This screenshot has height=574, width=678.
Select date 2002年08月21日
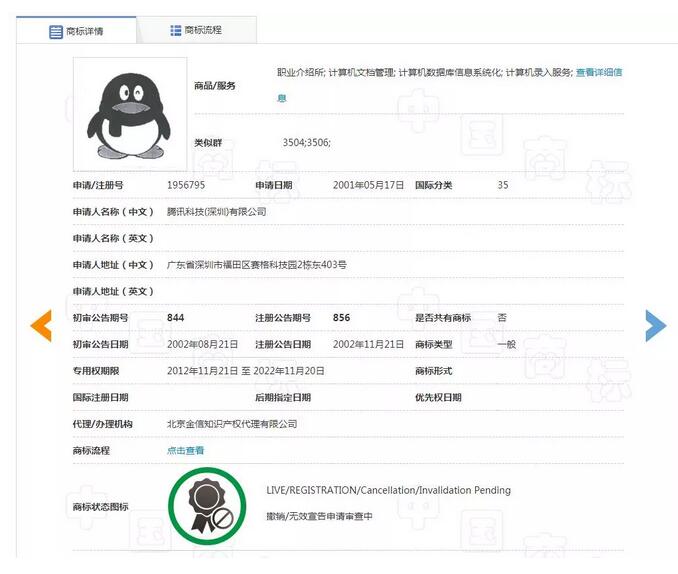[202, 344]
